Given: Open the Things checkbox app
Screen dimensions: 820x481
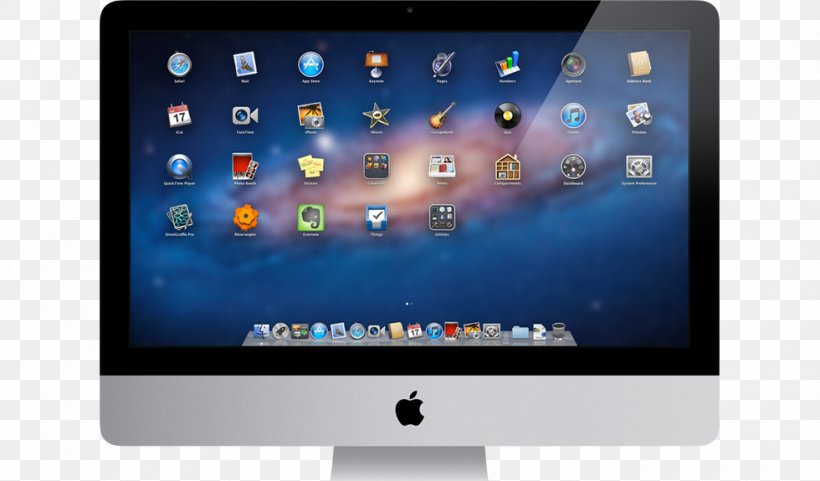Looking at the screenshot, I should pyautogui.click(x=377, y=217).
